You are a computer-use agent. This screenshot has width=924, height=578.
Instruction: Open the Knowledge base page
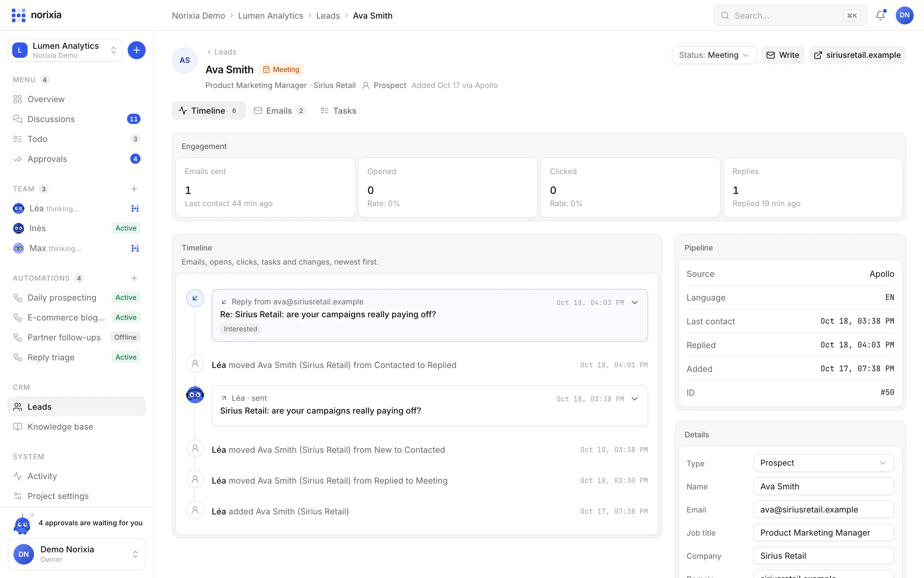[76, 427]
